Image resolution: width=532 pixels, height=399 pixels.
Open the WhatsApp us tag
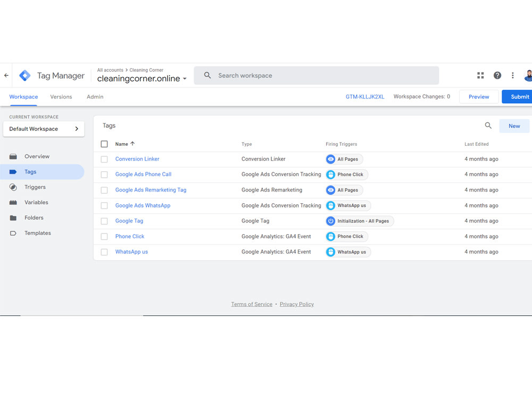pos(131,252)
